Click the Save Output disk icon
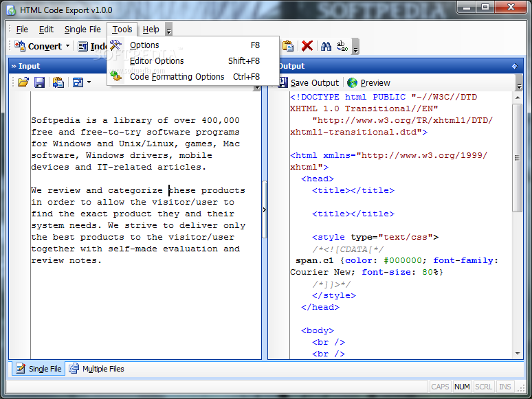Viewport: 532px width, 399px height. (x=283, y=82)
